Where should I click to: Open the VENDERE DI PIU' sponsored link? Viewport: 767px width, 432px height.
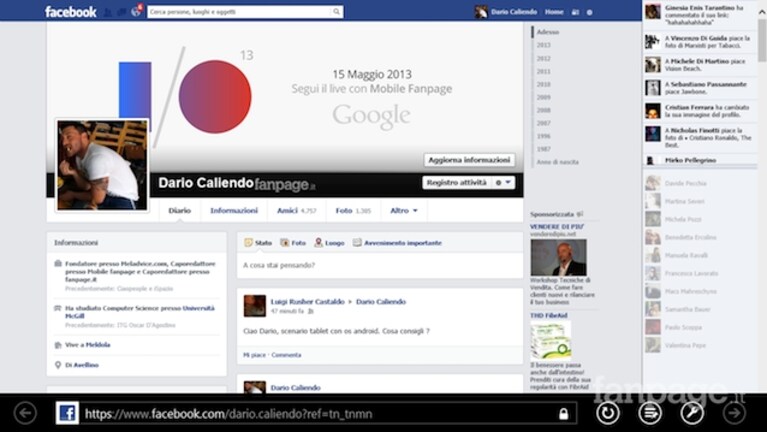557,227
